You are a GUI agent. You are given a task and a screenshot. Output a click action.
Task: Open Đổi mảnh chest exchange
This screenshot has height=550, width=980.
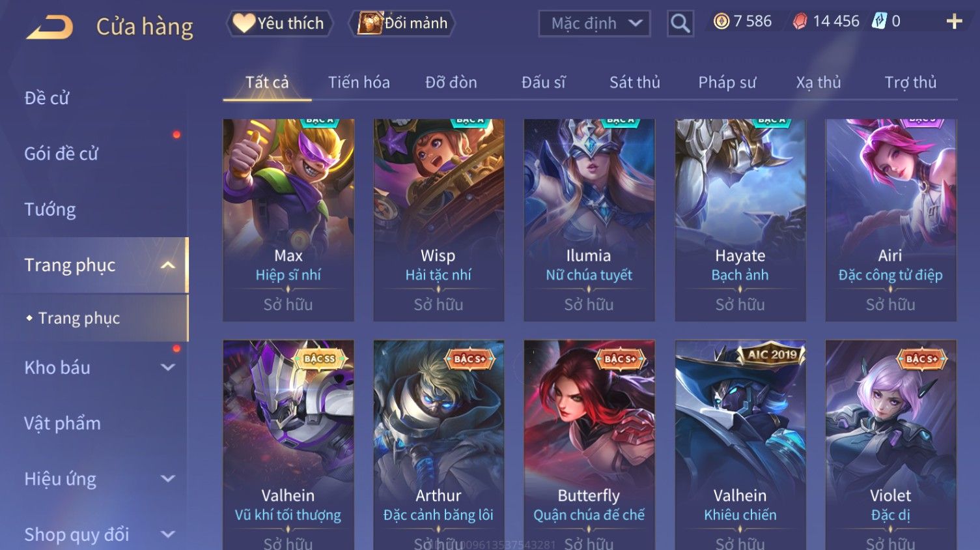coord(402,23)
